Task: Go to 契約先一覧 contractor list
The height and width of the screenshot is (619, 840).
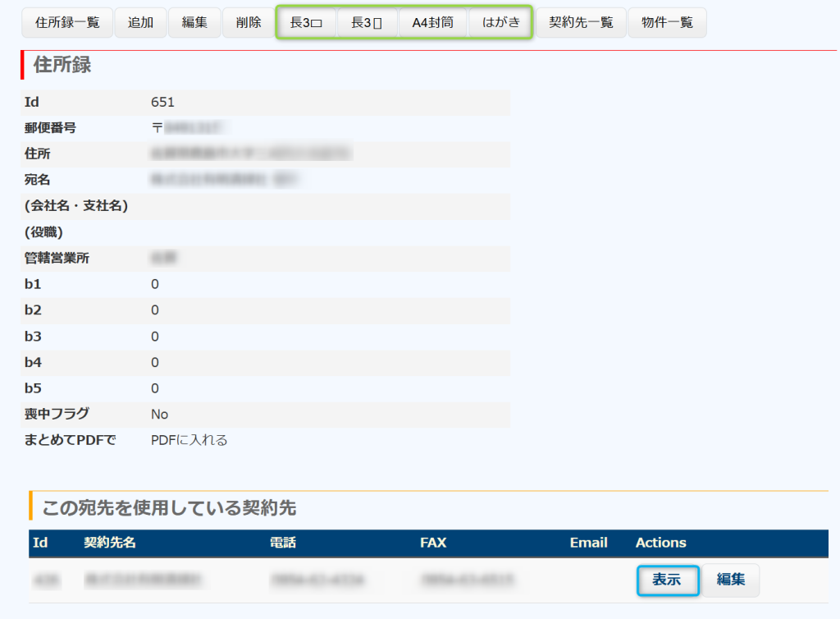Action: 581,23
